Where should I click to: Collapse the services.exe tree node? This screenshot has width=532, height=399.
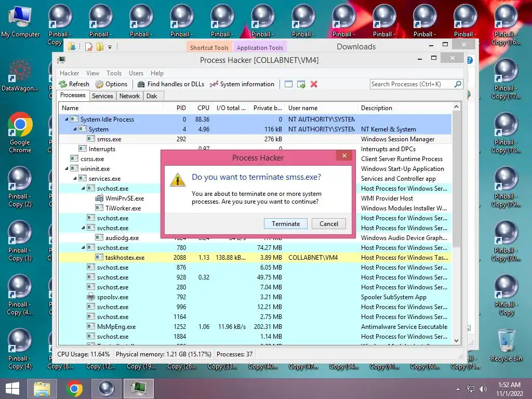(x=75, y=178)
